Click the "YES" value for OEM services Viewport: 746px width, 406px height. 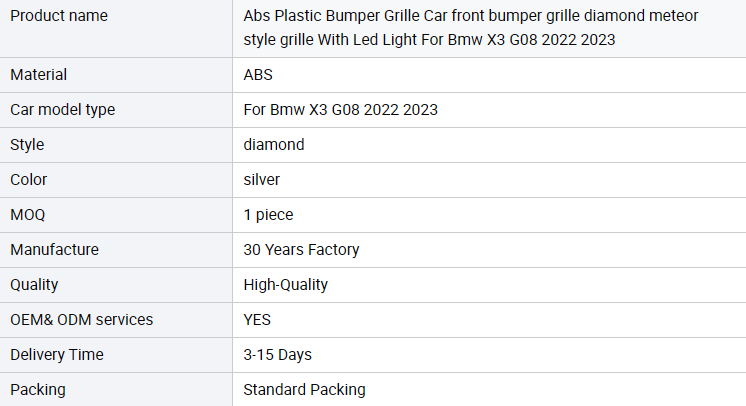[257, 320]
